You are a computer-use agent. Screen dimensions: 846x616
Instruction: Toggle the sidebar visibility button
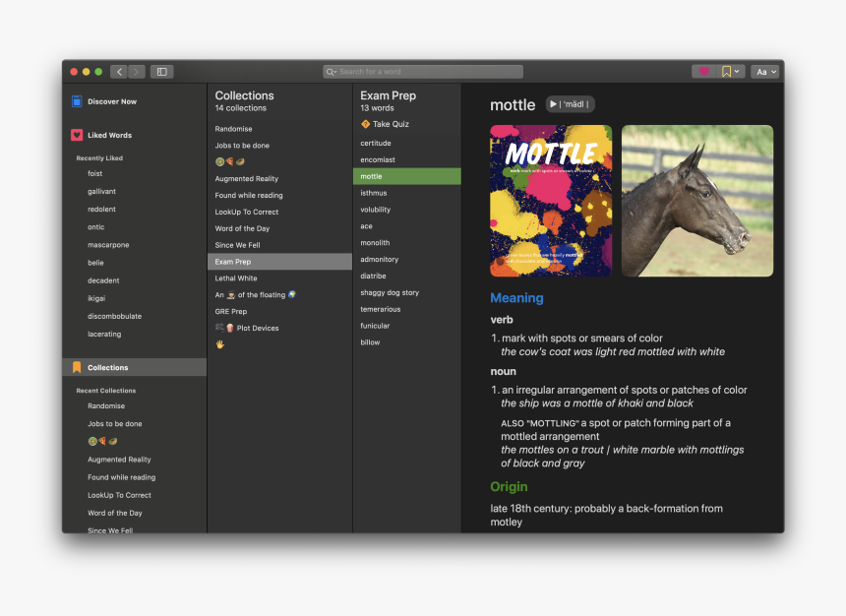160,71
